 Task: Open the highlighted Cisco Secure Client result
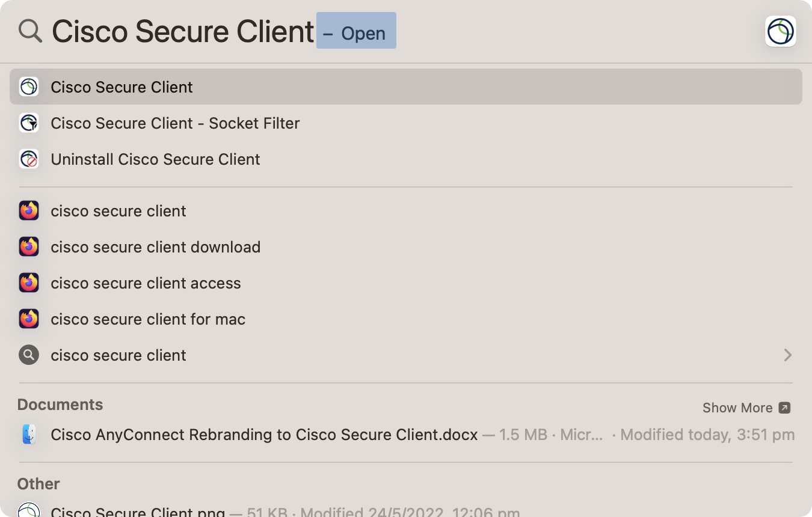(122, 87)
